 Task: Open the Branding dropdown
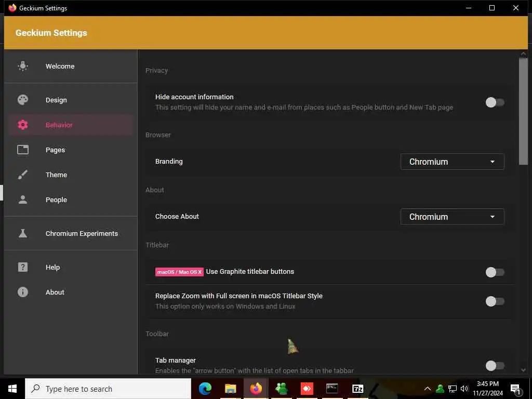(452, 162)
